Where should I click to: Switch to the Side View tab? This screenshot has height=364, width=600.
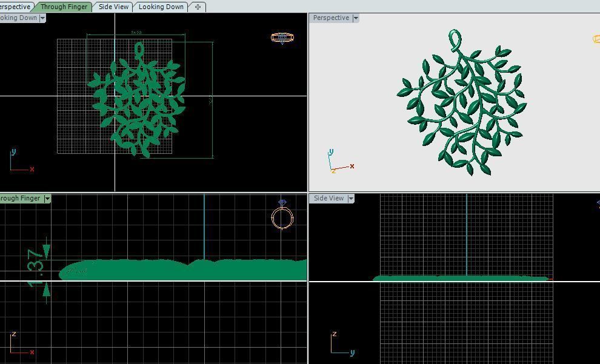[113, 7]
